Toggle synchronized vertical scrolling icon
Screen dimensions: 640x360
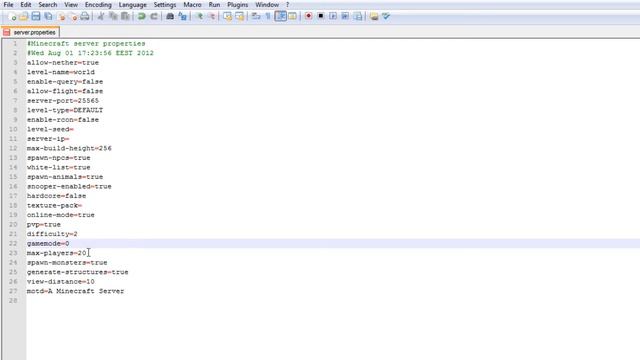(227, 16)
